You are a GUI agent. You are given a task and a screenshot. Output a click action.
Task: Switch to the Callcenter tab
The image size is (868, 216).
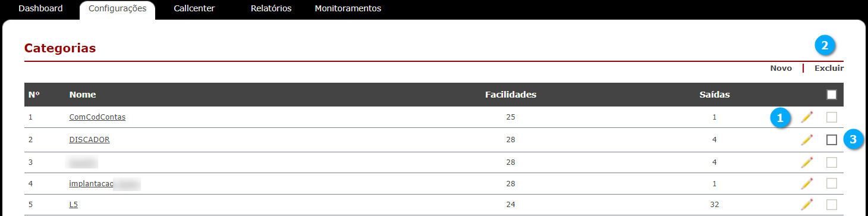[x=194, y=9]
